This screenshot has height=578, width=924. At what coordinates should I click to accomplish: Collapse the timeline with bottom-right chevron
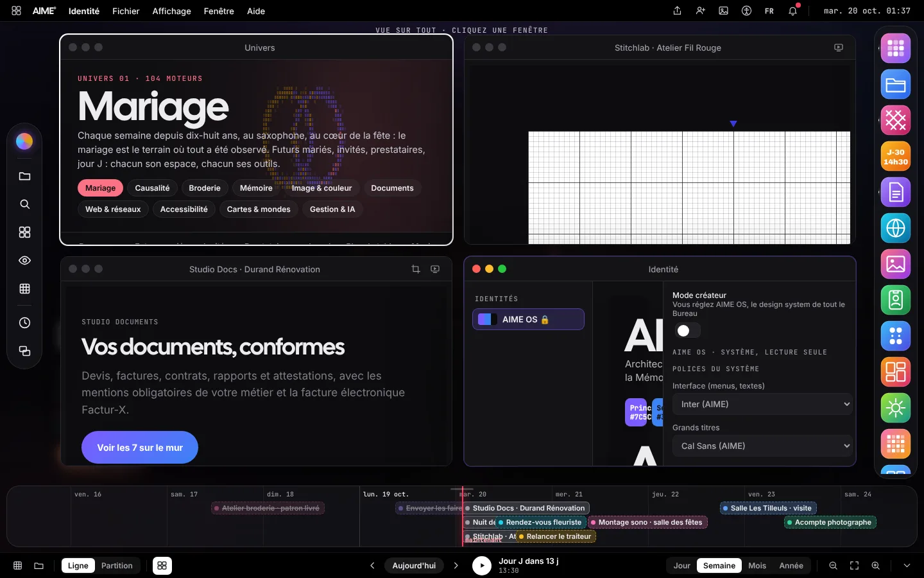(x=907, y=566)
